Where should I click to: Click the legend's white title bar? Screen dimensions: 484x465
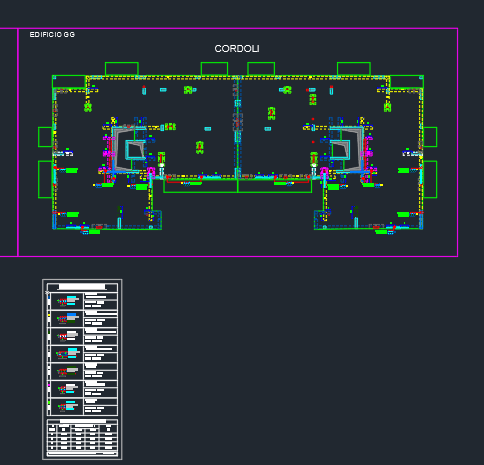[x=82, y=287]
